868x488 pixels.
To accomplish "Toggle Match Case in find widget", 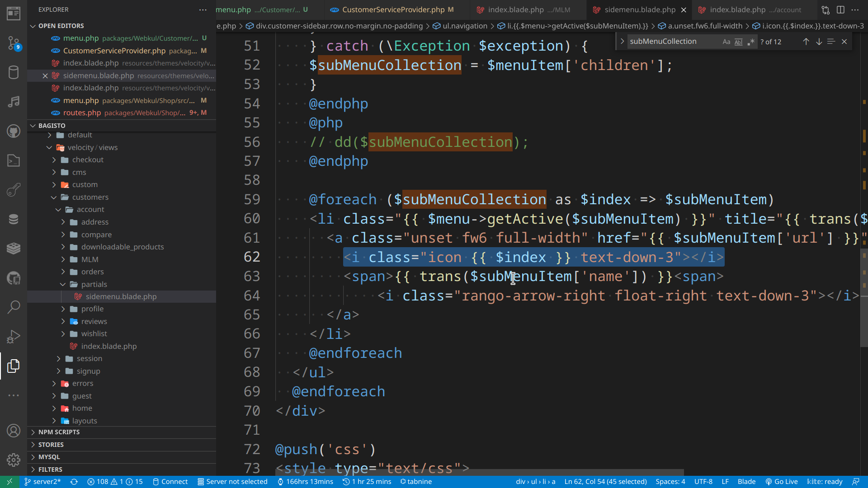I will 726,42.
